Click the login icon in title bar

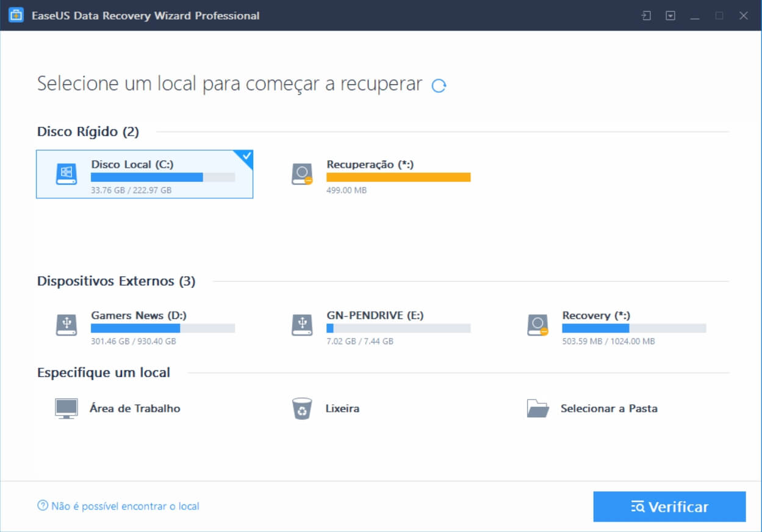pos(646,16)
